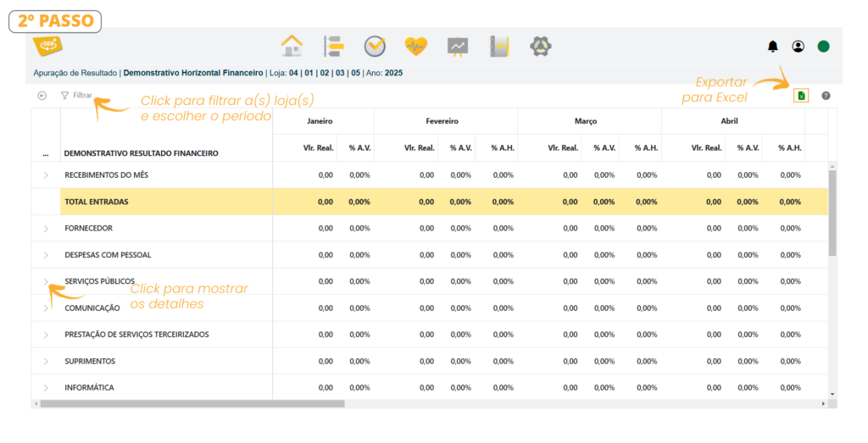The height and width of the screenshot is (443, 868).
Task: Expand SERVIÇOS PÚBLICOS row details
Action: [x=46, y=281]
